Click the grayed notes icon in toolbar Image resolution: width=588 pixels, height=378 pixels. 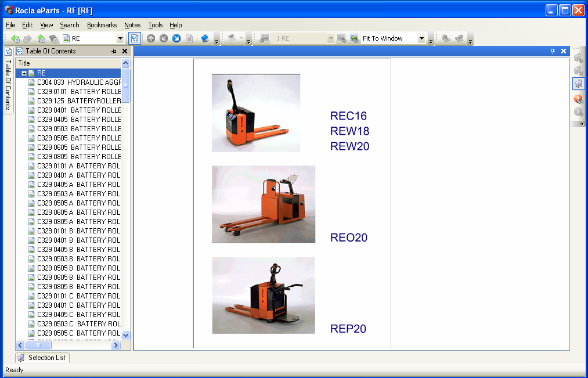coord(232,38)
